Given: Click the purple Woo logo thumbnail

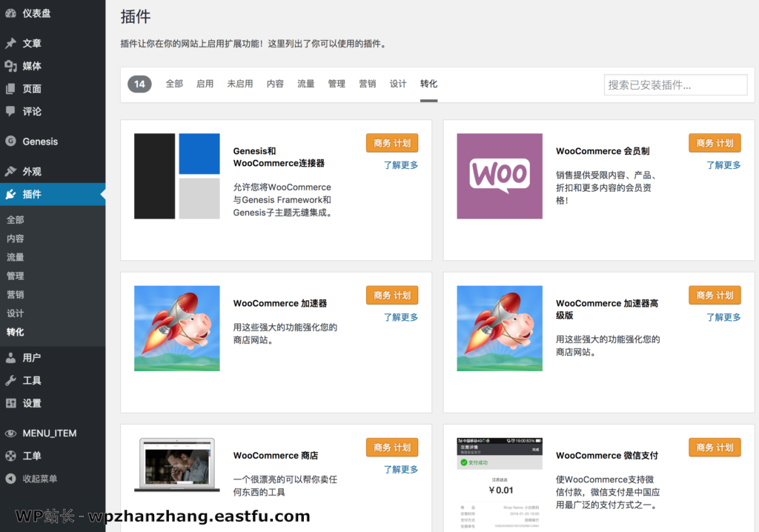Looking at the screenshot, I should tap(499, 176).
